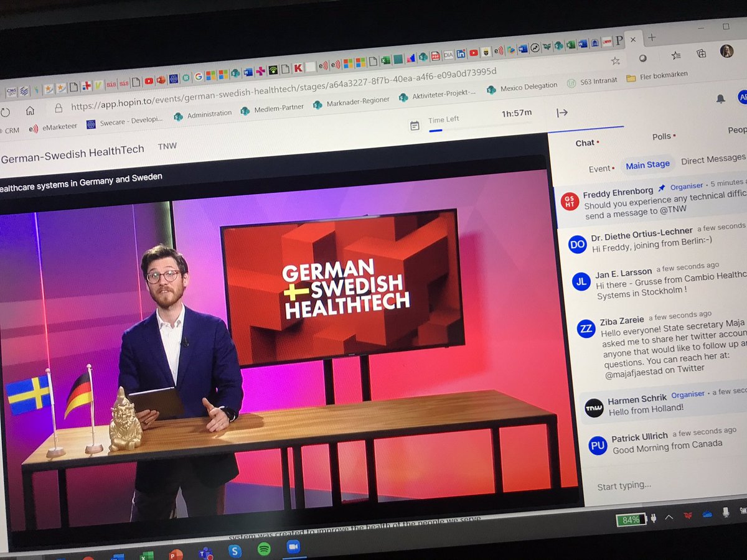Select the Event chat channel
747x560 pixels.
(x=601, y=169)
